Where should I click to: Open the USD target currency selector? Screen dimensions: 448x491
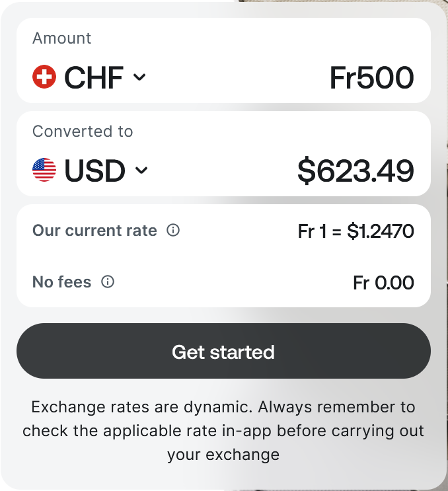[x=94, y=170]
